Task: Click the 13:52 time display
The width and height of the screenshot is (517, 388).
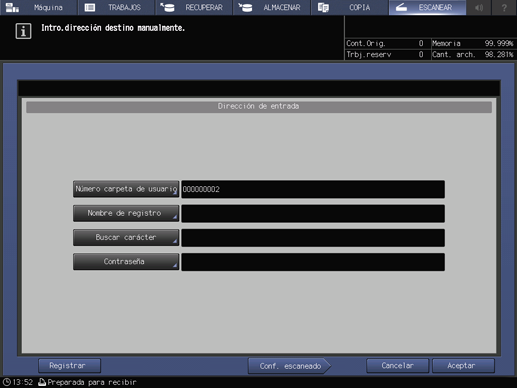Action: (x=23, y=382)
